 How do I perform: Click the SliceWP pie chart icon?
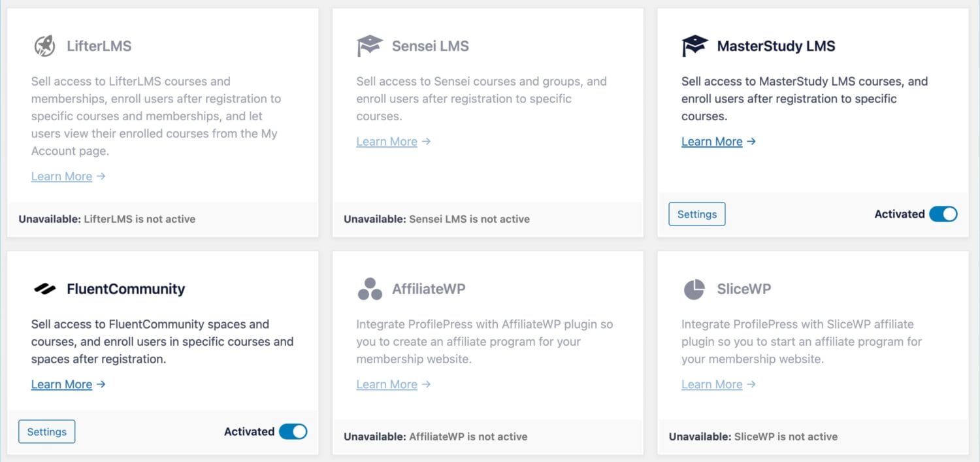pos(694,289)
